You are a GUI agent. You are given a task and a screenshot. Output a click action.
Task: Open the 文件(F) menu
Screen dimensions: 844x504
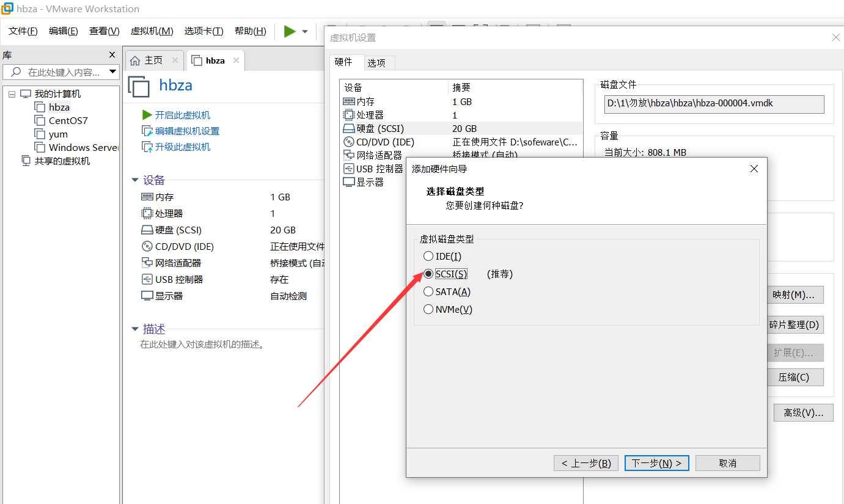click(x=23, y=31)
